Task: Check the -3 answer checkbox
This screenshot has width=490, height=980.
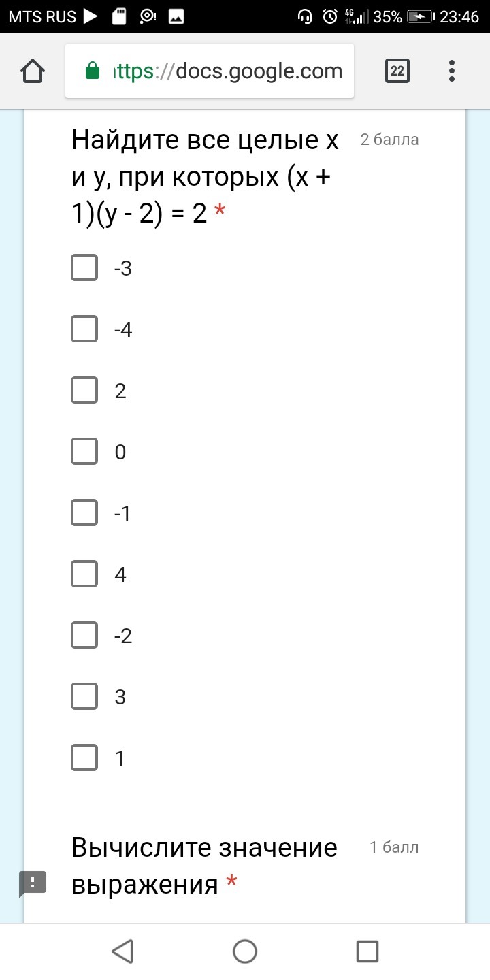Action: [x=84, y=267]
